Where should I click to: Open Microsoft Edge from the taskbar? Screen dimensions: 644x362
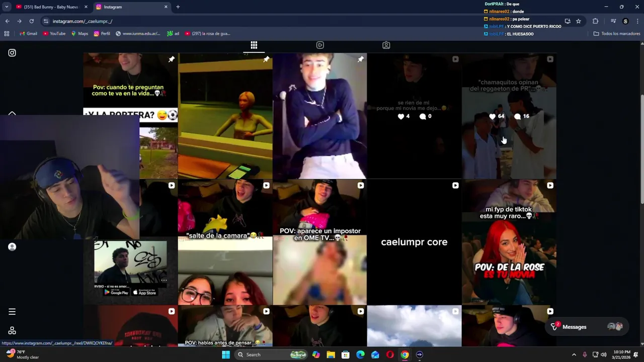[x=360, y=355]
